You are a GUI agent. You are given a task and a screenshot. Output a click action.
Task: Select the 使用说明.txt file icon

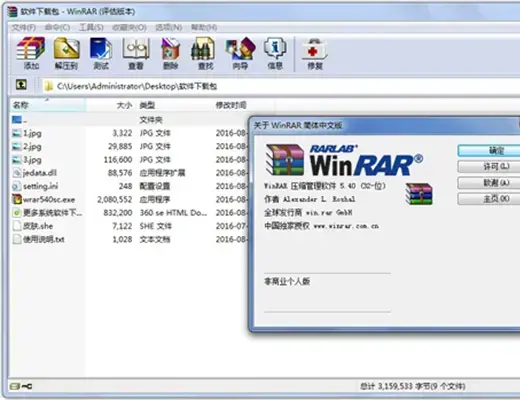(x=17, y=239)
